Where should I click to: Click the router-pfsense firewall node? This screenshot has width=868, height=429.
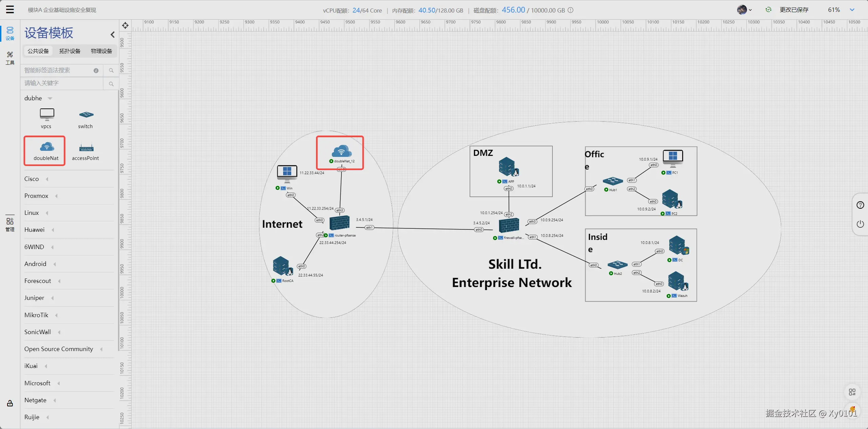point(340,223)
